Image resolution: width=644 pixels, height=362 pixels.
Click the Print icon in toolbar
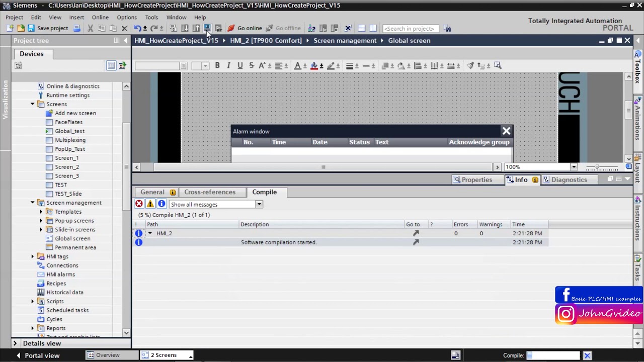[77, 29]
